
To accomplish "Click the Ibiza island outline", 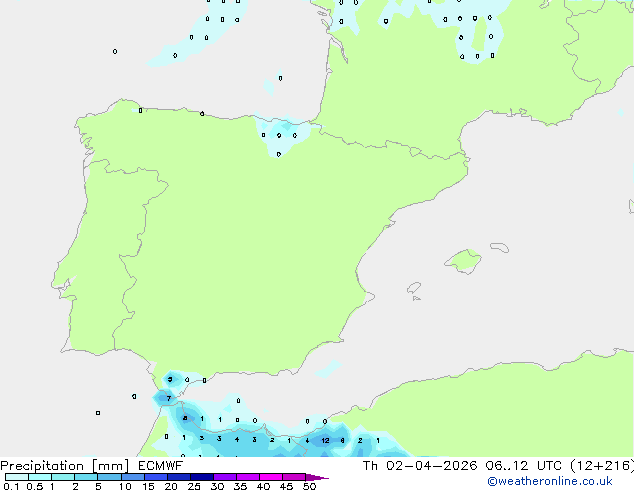I will [x=414, y=288].
